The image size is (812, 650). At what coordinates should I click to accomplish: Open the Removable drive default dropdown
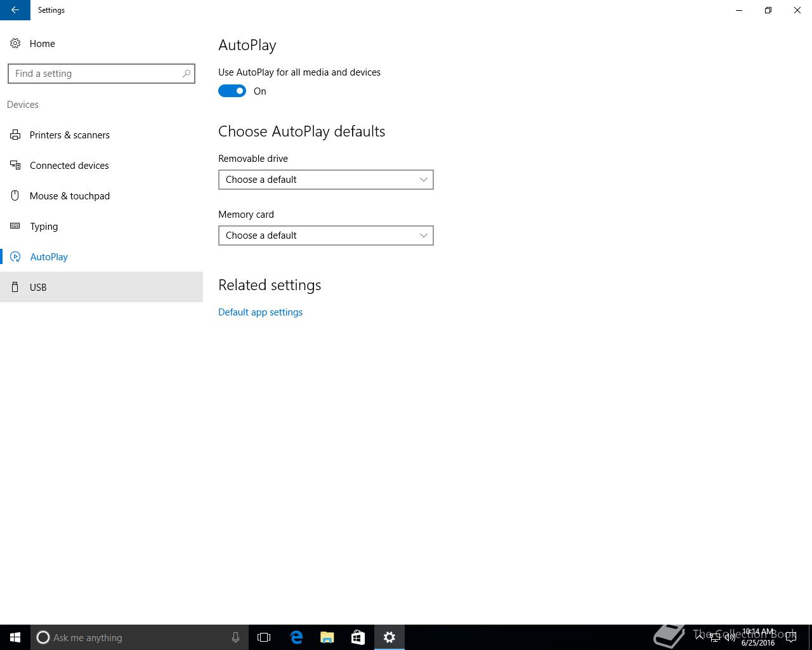[x=326, y=180]
